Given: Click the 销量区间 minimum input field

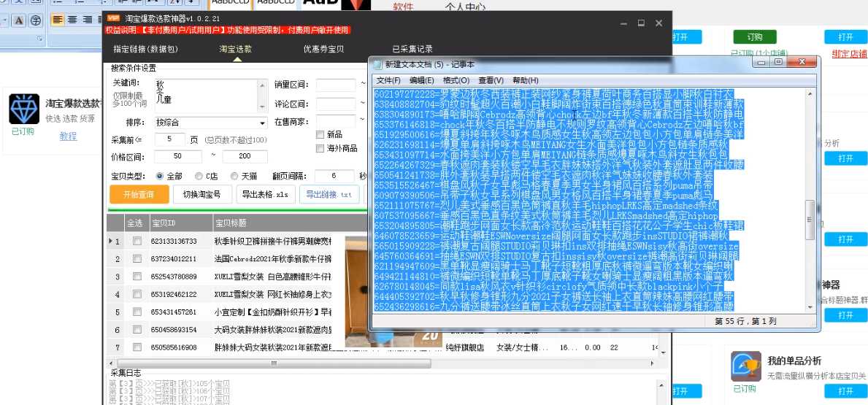Looking at the screenshot, I should (336, 85).
